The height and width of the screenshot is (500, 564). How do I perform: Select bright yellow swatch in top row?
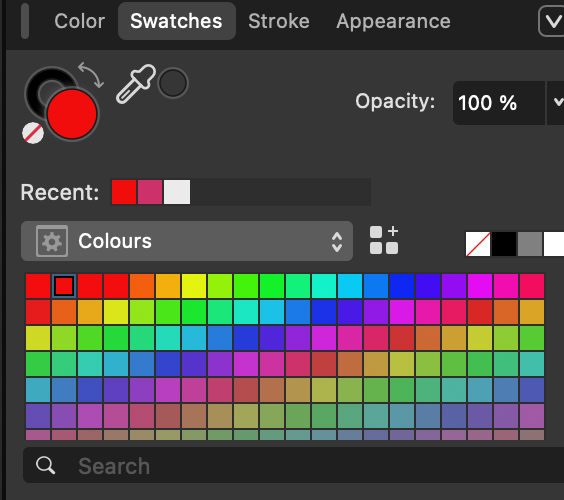[x=194, y=286]
